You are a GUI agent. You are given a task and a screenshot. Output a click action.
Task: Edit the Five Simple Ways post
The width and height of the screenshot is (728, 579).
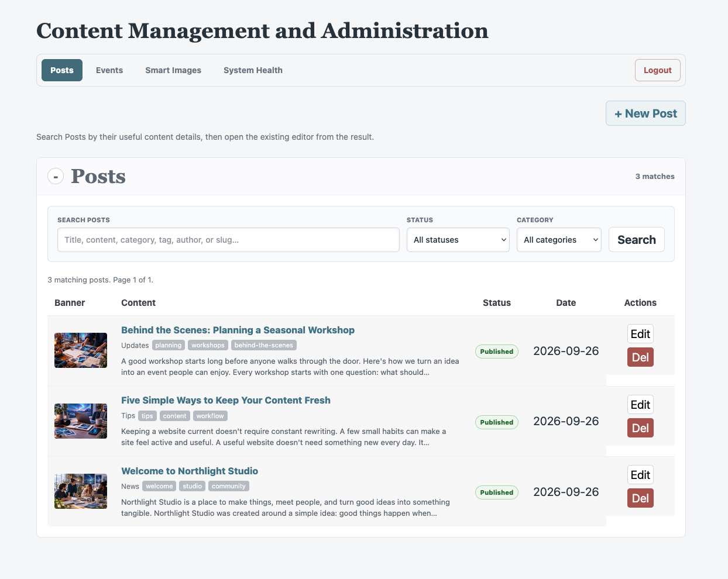click(x=640, y=405)
